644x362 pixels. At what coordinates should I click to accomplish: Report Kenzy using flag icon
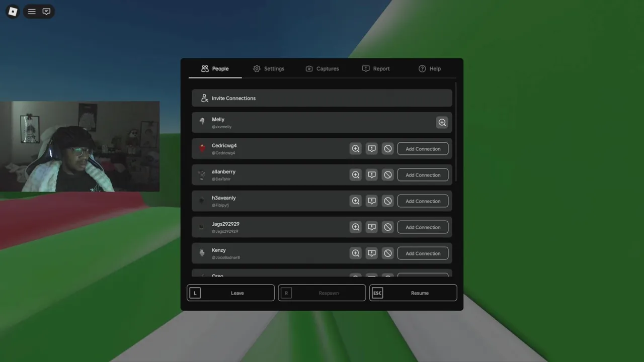click(x=372, y=253)
